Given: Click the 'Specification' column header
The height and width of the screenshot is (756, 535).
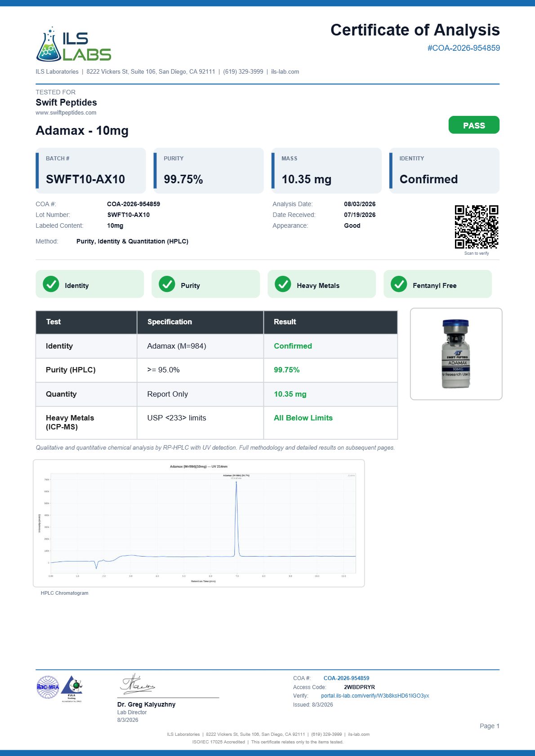Looking at the screenshot, I should [x=200, y=322].
